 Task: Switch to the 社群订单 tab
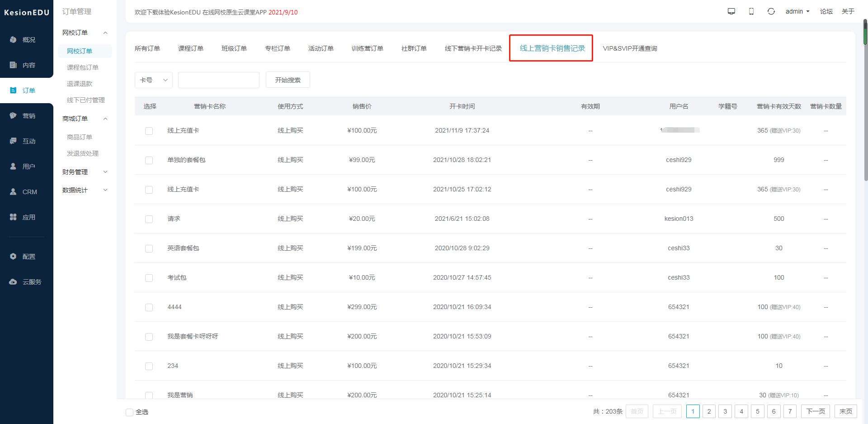[x=414, y=48]
